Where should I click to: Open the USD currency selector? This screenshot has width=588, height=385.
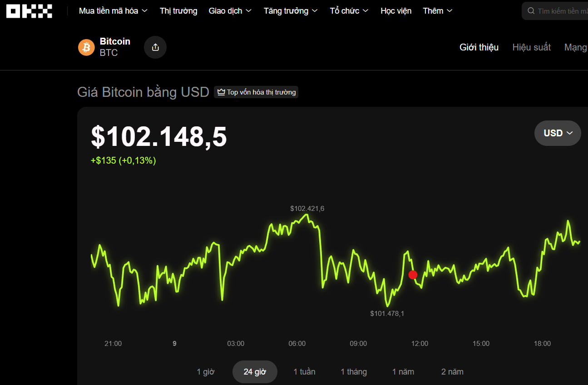[x=558, y=133]
